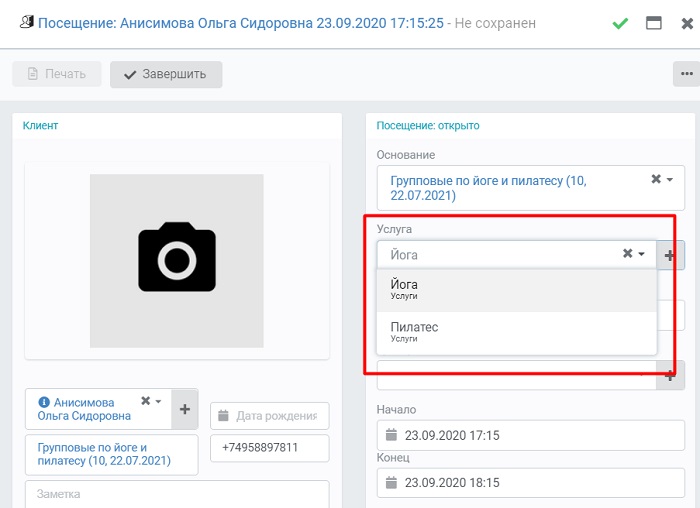Click the document icon beside the visit title

coord(27,21)
